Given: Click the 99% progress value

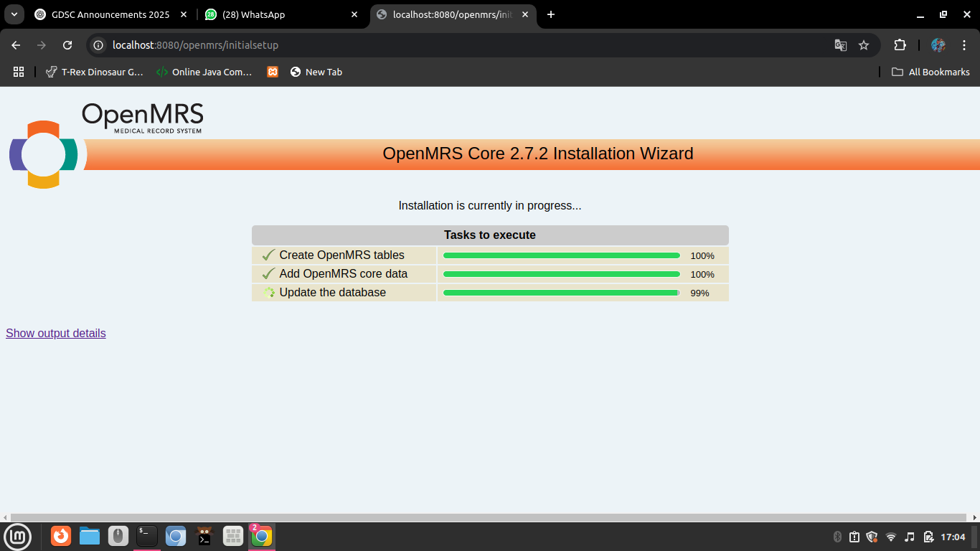Looking at the screenshot, I should click(x=699, y=293).
